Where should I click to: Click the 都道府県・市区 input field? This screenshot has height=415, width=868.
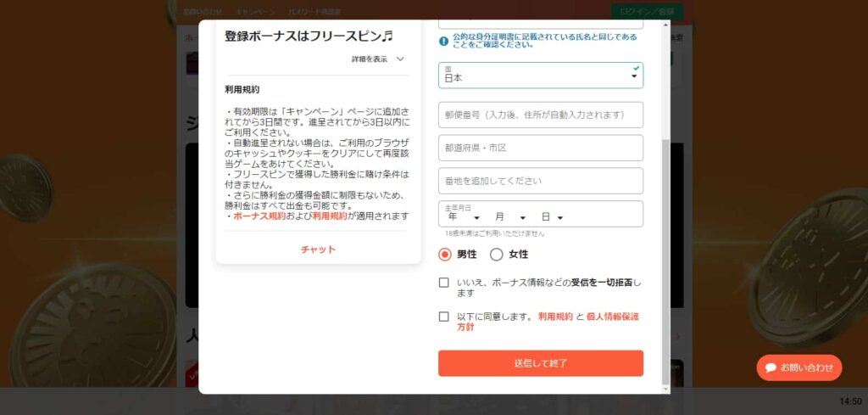coord(540,148)
